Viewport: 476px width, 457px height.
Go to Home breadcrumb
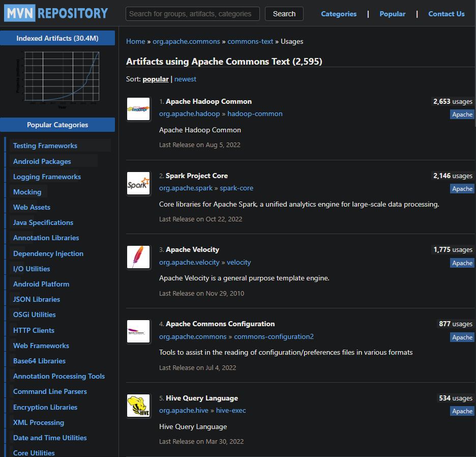(135, 41)
